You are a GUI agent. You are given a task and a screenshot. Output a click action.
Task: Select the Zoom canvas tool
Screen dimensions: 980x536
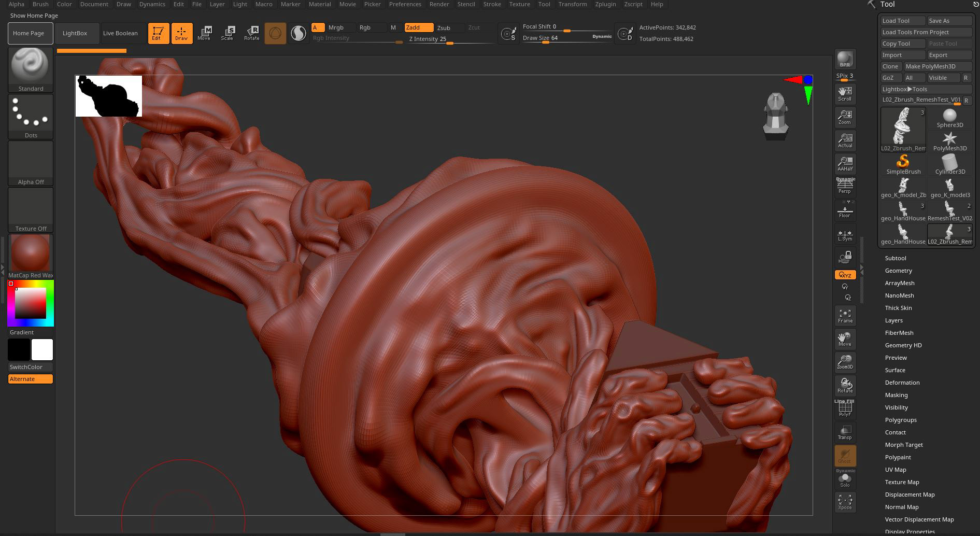tap(845, 117)
